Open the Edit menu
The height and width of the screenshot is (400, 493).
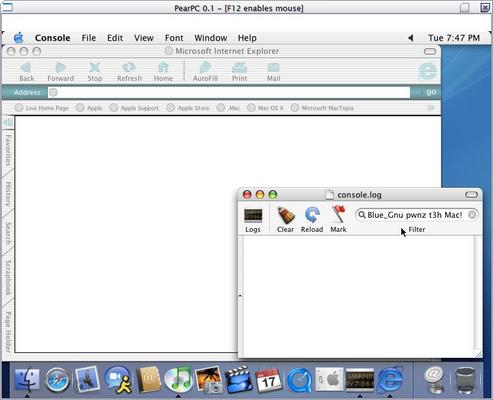[115, 38]
